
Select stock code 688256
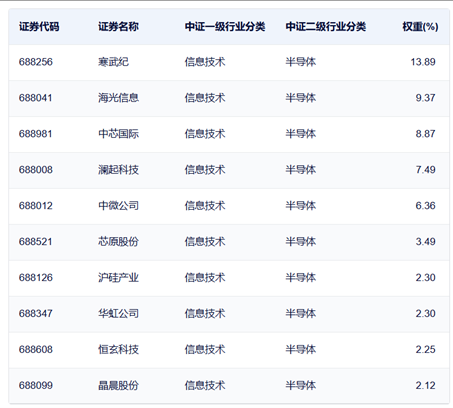coord(36,62)
